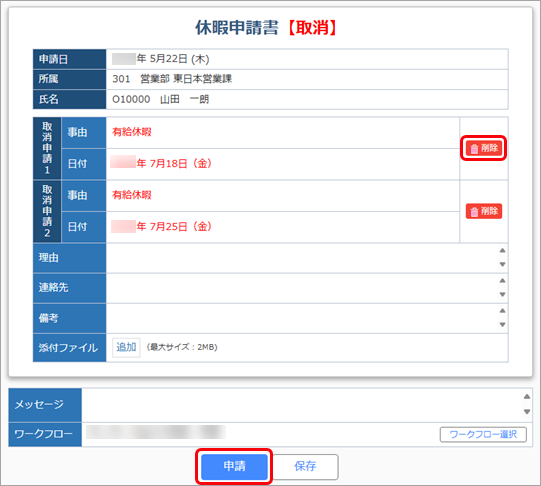Click the 申請 submit button
541x486 pixels.
tap(234, 466)
